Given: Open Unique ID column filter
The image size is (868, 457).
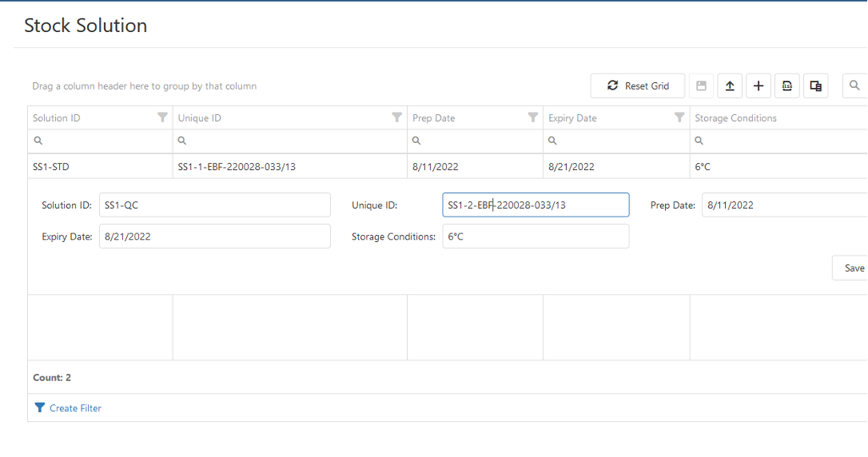Looking at the screenshot, I should coord(396,118).
